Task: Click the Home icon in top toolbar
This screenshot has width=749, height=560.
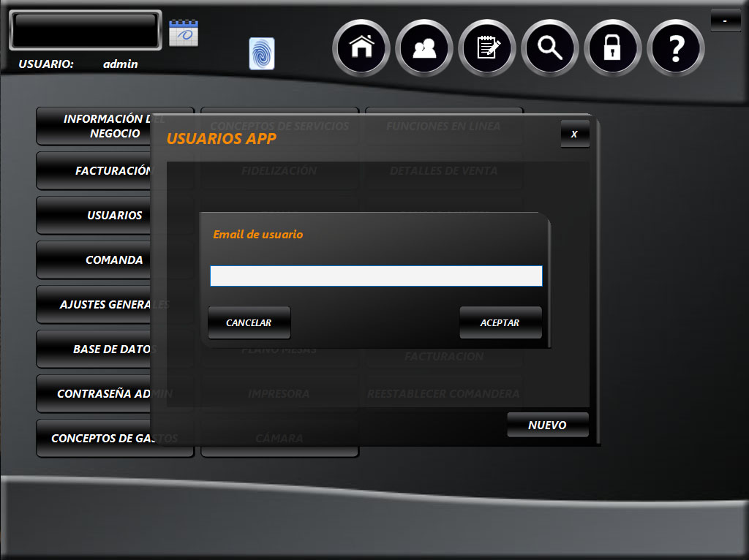Action: [361, 48]
